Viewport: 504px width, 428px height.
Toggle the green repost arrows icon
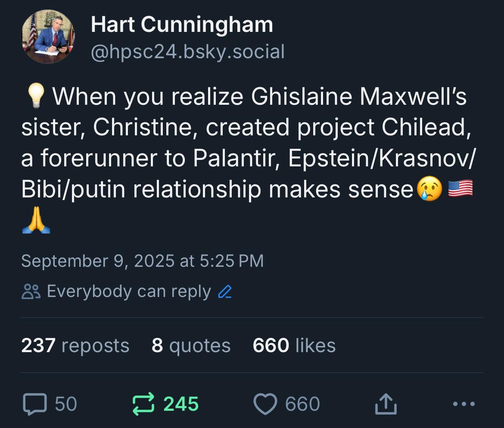143,404
